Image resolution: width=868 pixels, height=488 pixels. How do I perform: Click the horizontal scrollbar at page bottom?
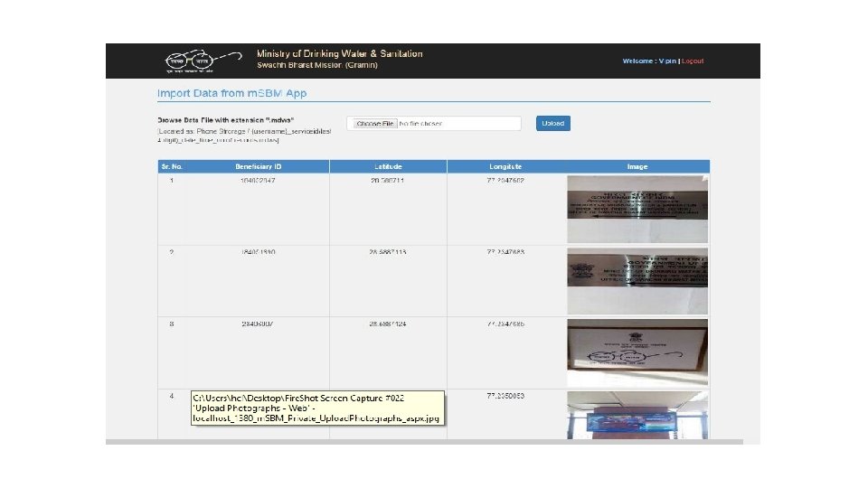tap(424, 442)
